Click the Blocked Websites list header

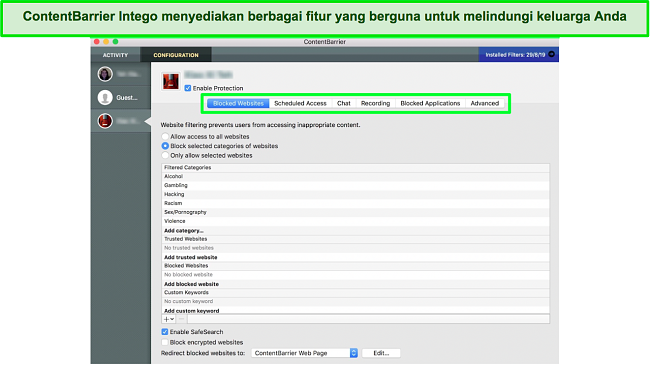pos(355,266)
